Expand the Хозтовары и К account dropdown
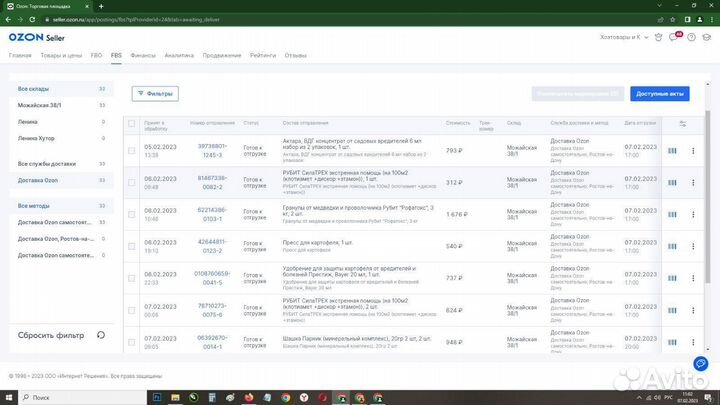 (x=622, y=38)
